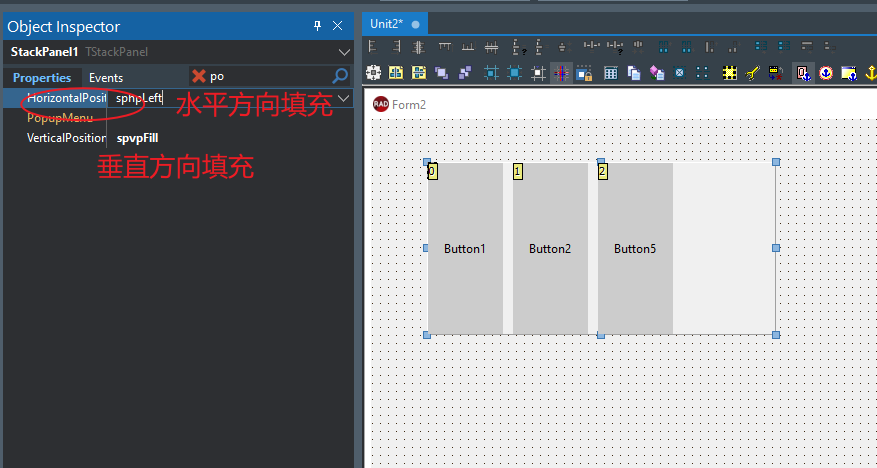This screenshot has width=877, height=468.
Task: Select the Properties tab
Action: (42, 77)
